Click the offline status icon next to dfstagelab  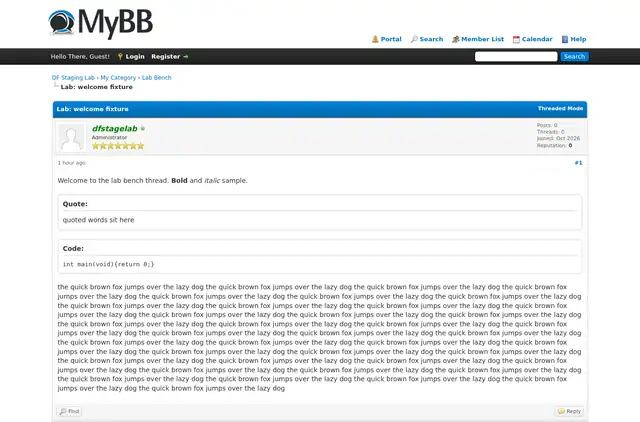(142, 129)
